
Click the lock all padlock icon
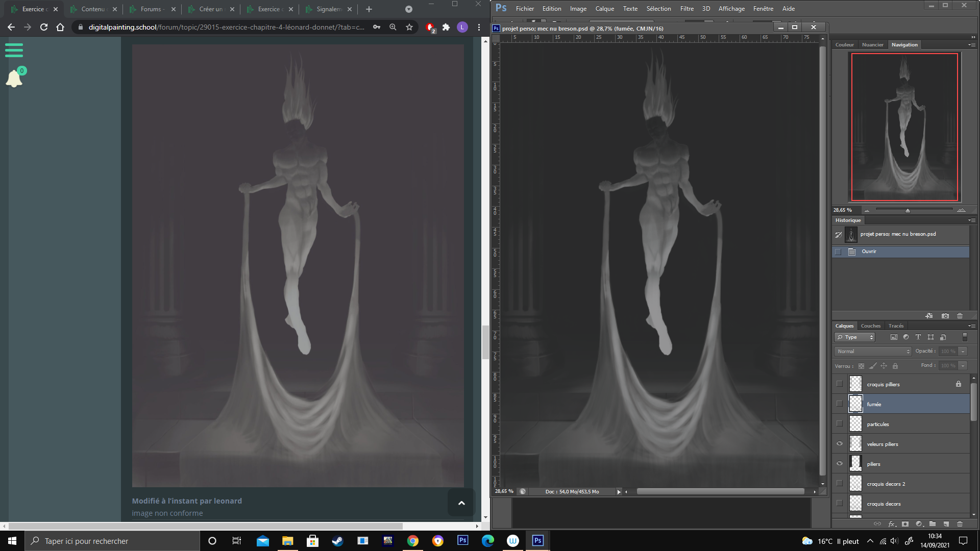[x=895, y=366]
